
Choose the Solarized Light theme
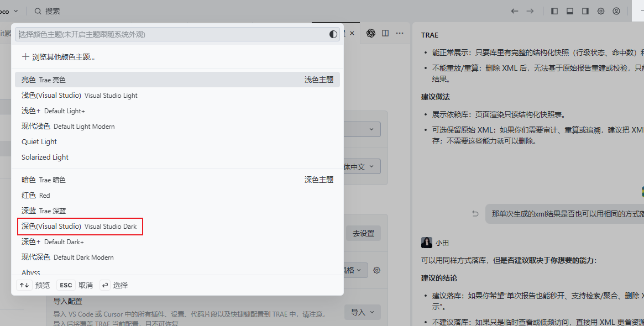click(45, 157)
